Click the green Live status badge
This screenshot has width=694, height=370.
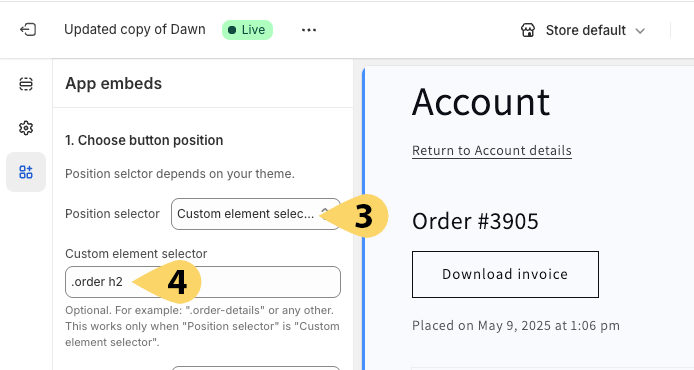(x=247, y=30)
